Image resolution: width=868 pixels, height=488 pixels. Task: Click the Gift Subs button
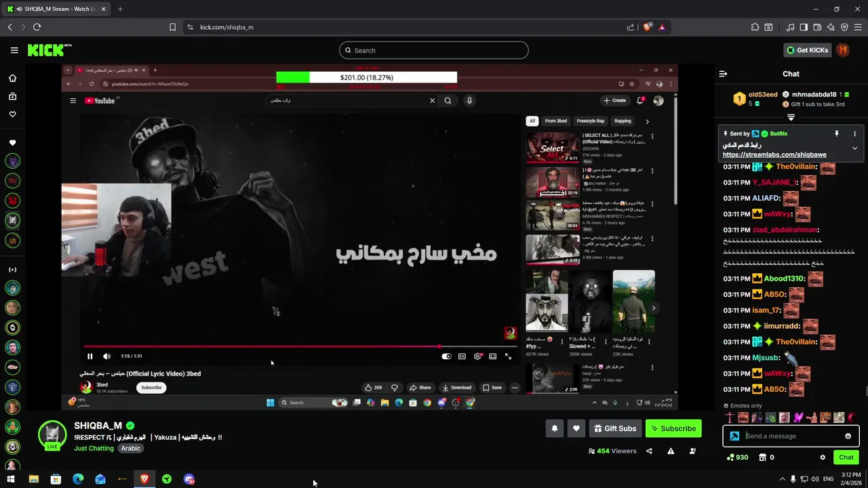[x=614, y=428]
